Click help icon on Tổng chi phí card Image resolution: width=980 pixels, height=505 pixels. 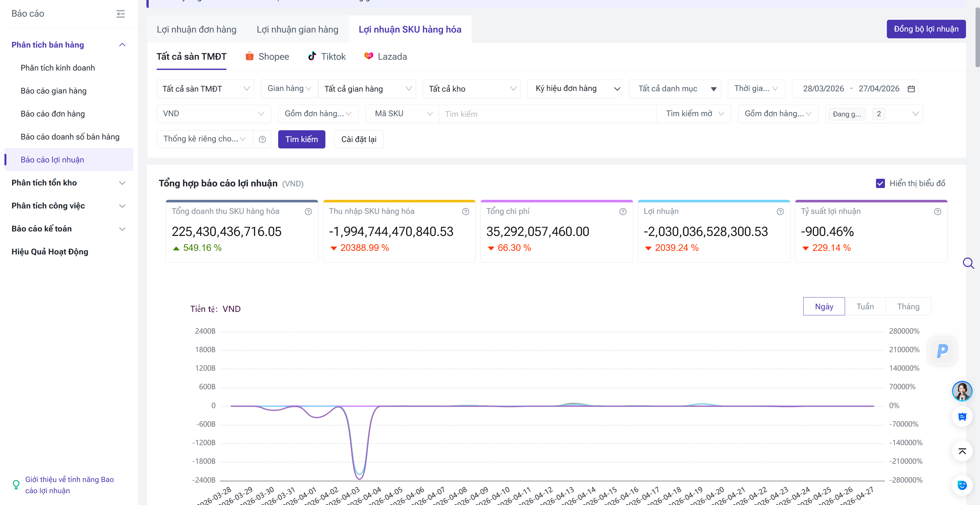[622, 212]
